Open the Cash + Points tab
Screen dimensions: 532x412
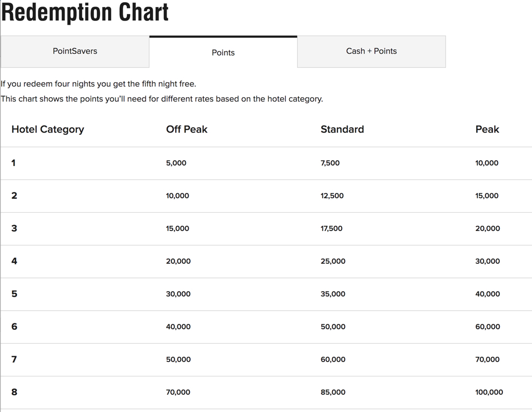coord(371,52)
